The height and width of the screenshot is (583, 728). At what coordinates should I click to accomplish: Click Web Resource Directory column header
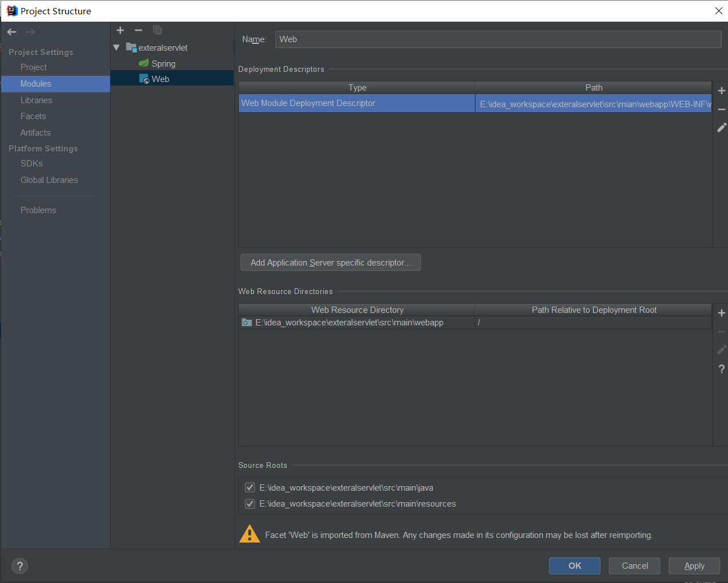coord(357,310)
